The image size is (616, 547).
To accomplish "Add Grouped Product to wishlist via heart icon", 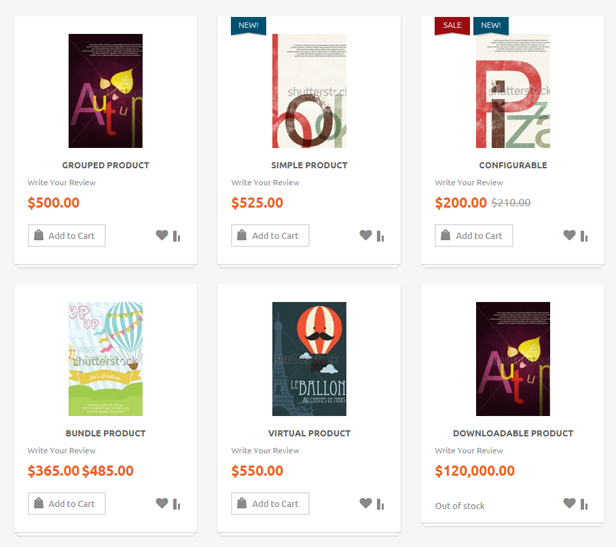I will tap(162, 235).
